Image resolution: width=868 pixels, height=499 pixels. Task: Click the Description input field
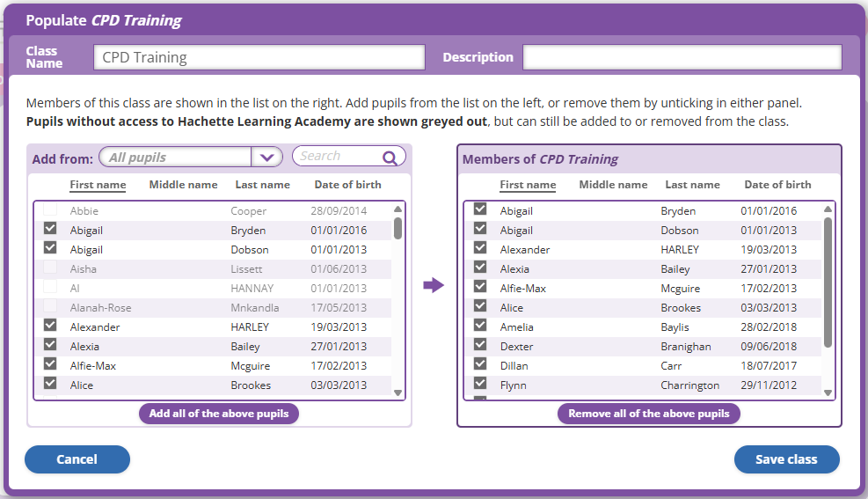coord(682,57)
